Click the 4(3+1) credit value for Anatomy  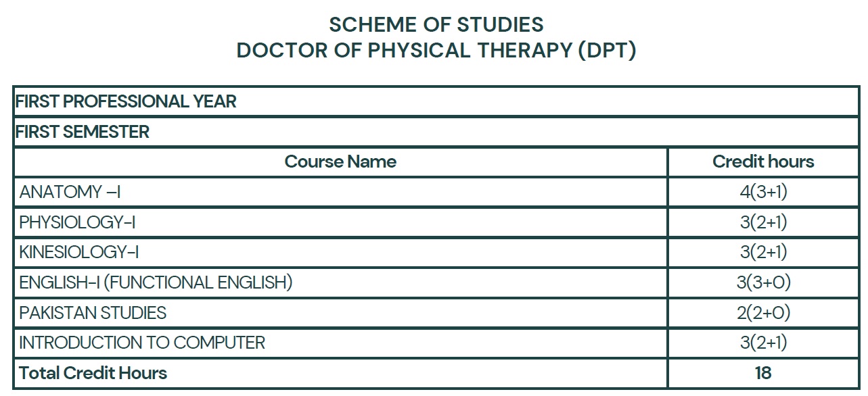click(x=763, y=192)
